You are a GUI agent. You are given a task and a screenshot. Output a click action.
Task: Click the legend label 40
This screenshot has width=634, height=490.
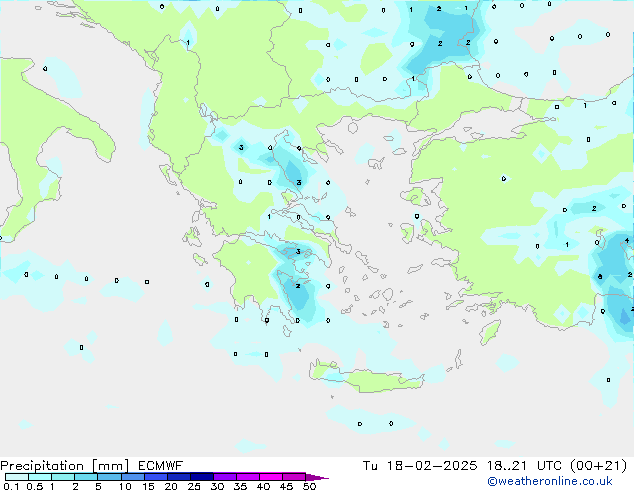point(264,486)
